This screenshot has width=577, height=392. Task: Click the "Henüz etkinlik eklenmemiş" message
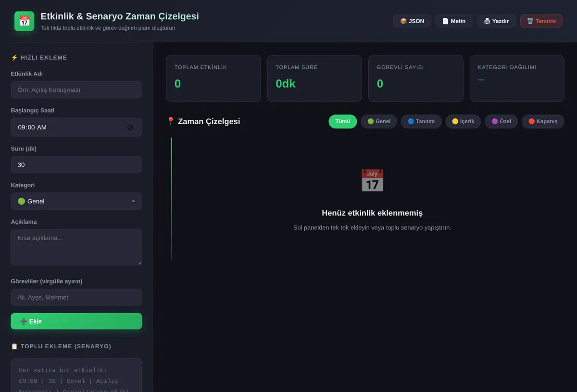pyautogui.click(x=372, y=213)
